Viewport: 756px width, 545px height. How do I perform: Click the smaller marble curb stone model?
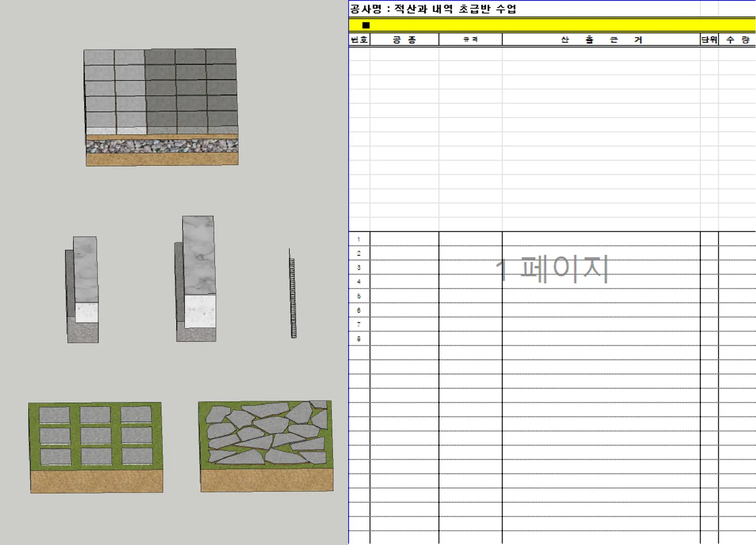tap(82, 290)
